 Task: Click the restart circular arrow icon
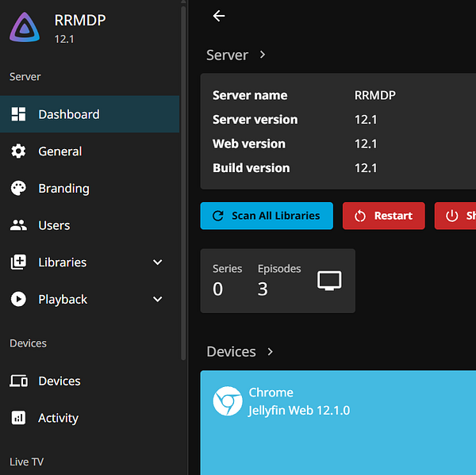pos(360,216)
